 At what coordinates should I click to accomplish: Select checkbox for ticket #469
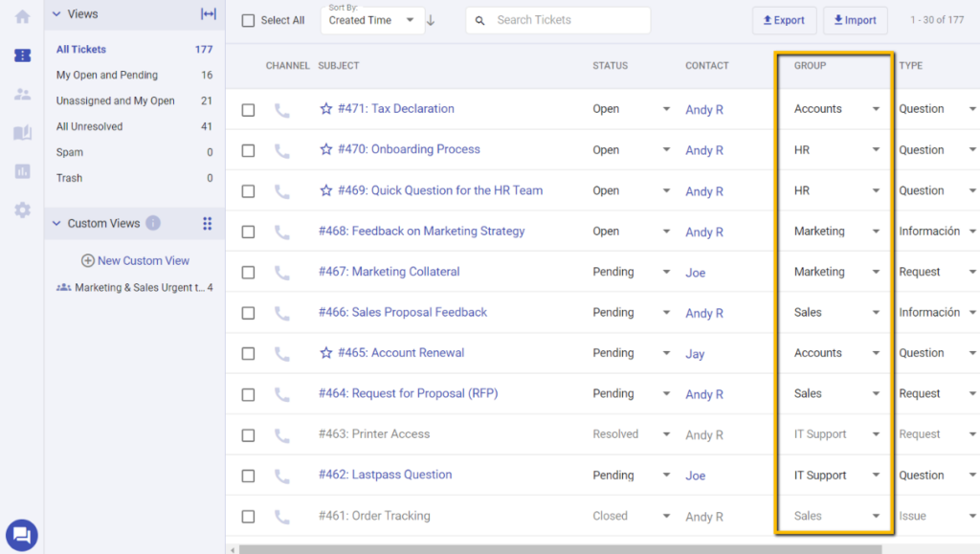(248, 191)
